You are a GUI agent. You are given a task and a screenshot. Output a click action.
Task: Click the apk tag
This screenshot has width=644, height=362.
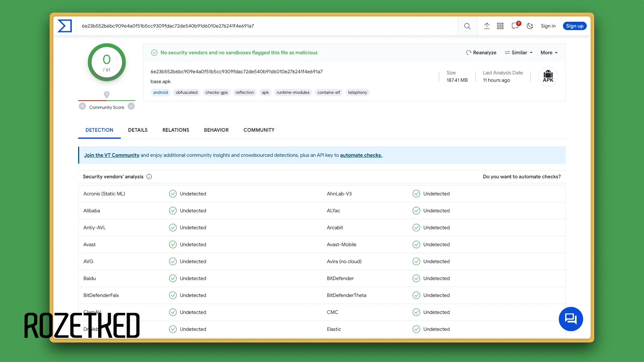pyautogui.click(x=265, y=93)
